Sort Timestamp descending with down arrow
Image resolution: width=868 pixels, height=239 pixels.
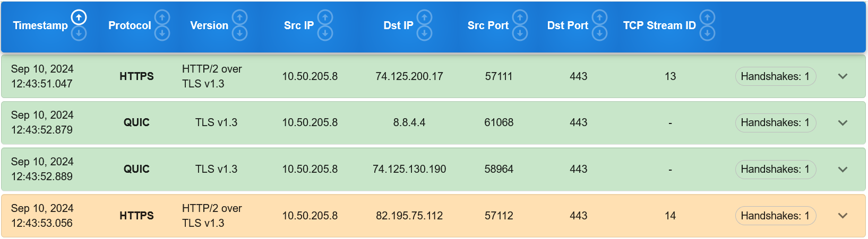click(79, 33)
